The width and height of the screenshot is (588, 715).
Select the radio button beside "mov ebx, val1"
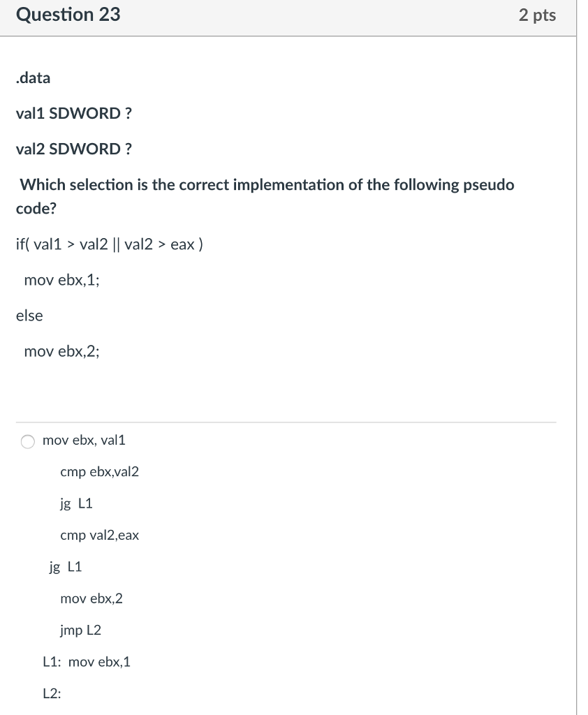coord(27,441)
